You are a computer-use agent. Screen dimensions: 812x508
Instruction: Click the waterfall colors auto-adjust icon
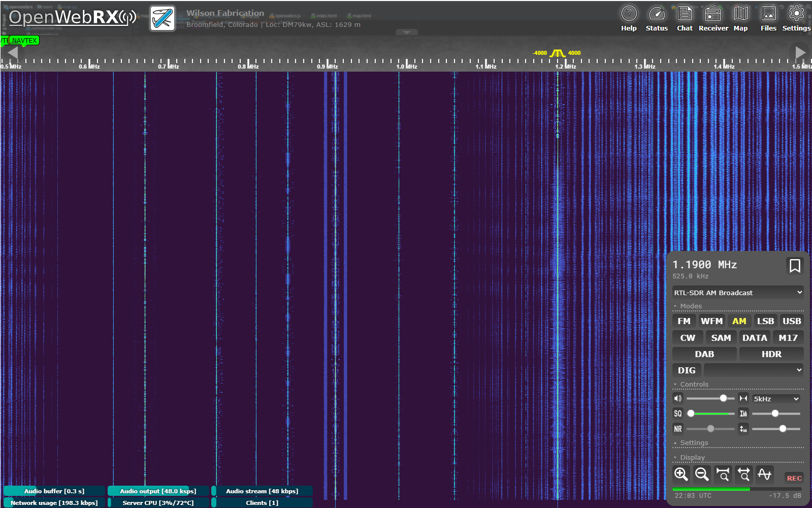pyautogui.click(x=743, y=414)
